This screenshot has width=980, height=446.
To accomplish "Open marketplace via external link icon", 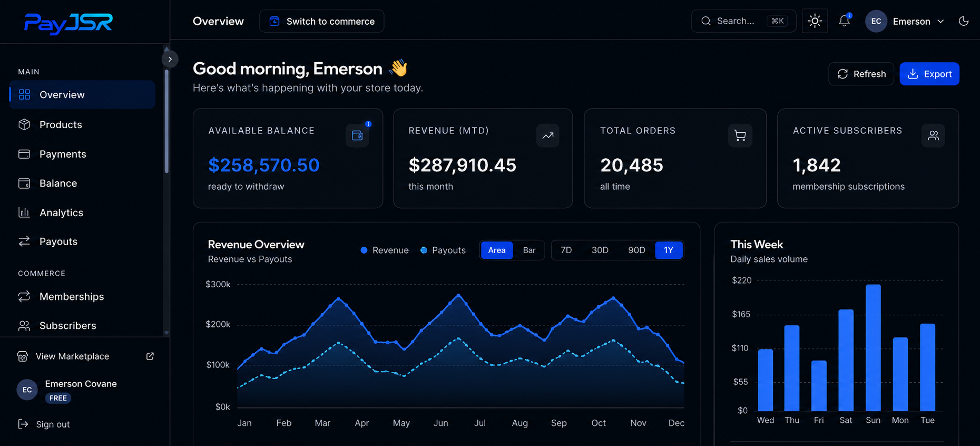I will [150, 356].
